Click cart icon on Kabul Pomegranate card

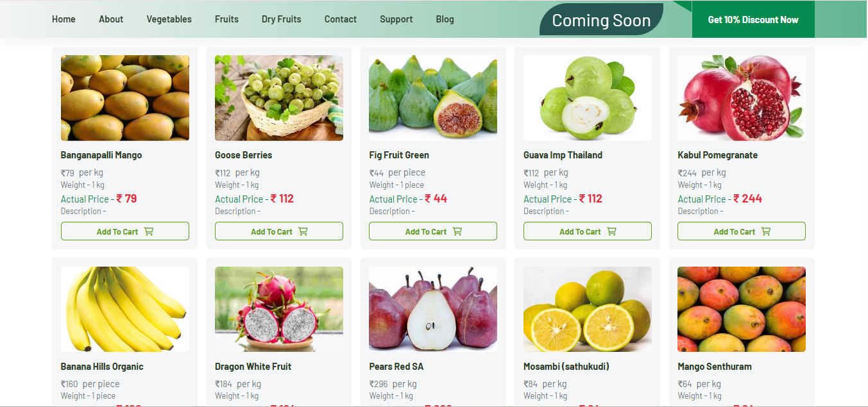click(766, 231)
